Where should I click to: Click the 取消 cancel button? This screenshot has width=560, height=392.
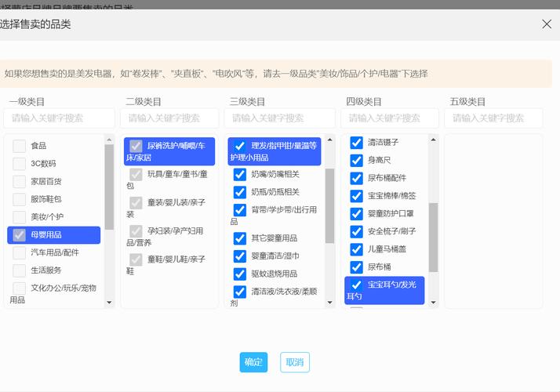[x=295, y=362]
